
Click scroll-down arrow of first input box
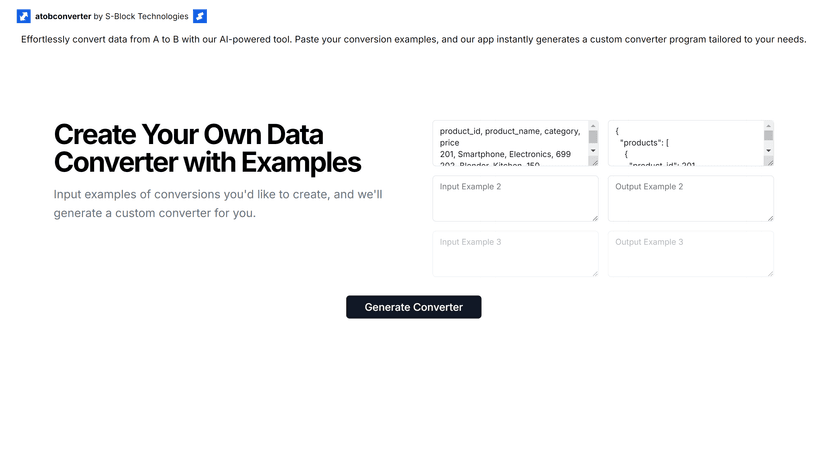pyautogui.click(x=593, y=150)
